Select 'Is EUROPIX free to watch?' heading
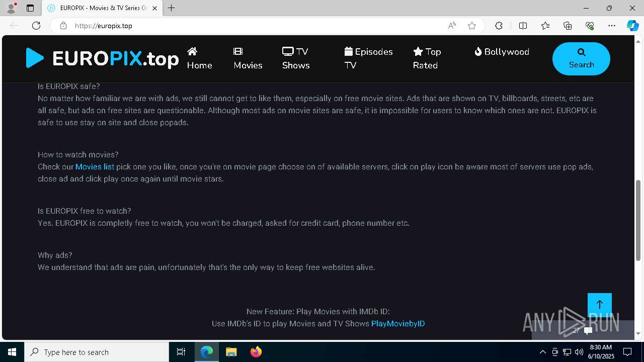The height and width of the screenshot is (362, 644). (85, 211)
